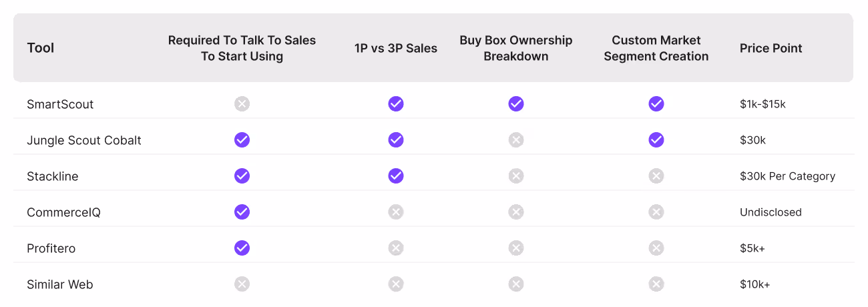Click the Undisclosed price for CommerceIQ
Viewport: 868px width, 307px height.
tap(771, 212)
